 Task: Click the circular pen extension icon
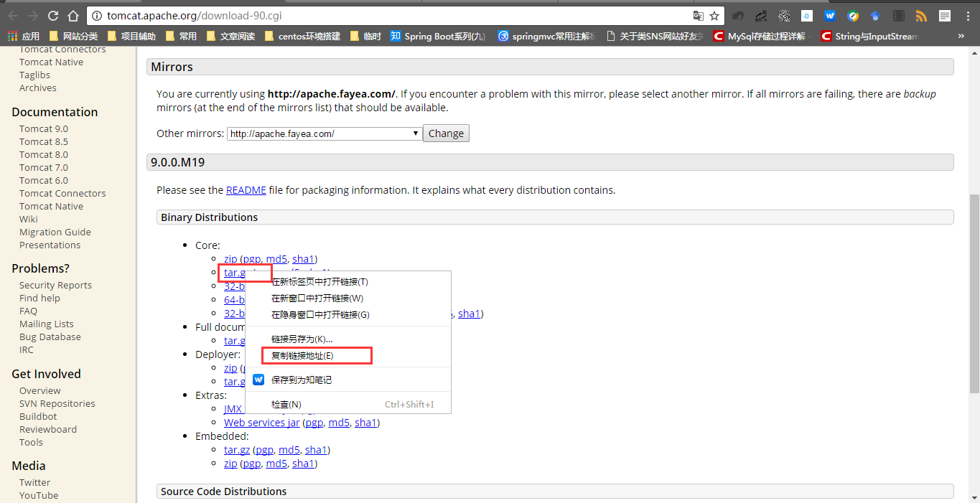[853, 15]
